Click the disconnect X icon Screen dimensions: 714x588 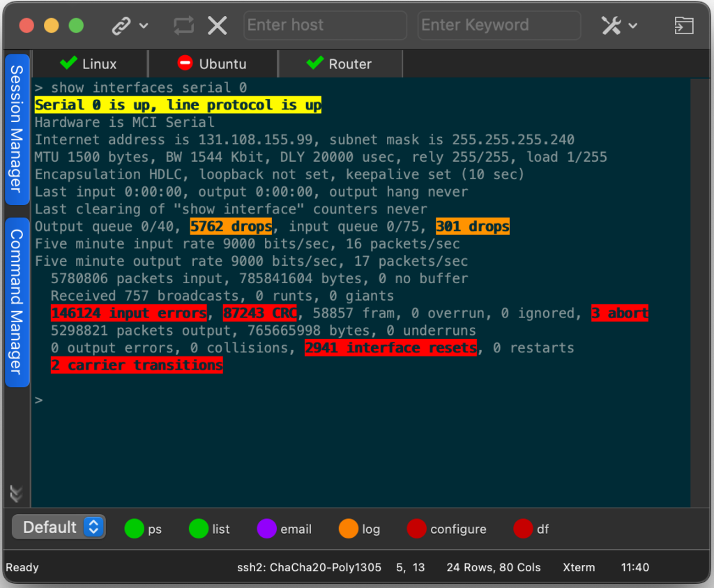(x=218, y=26)
